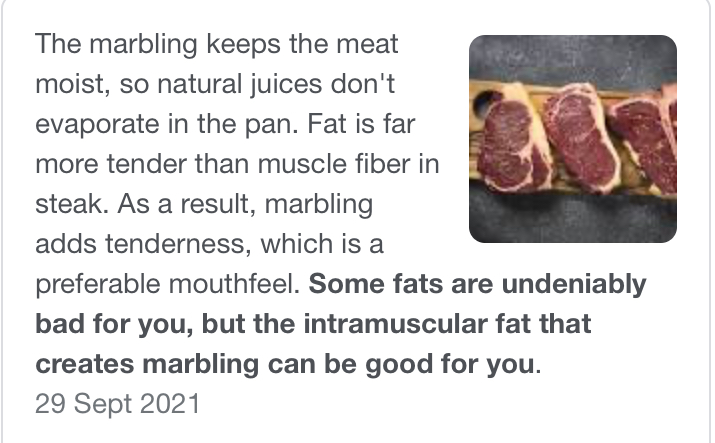The image size is (715, 443).
Task: Click the words 'As a result, marbling'
Action: tap(246, 205)
